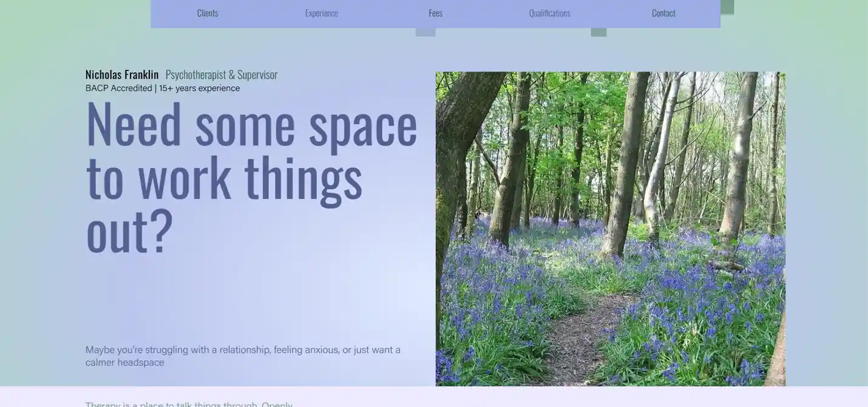Click the bluebell woodland photo

click(610, 182)
